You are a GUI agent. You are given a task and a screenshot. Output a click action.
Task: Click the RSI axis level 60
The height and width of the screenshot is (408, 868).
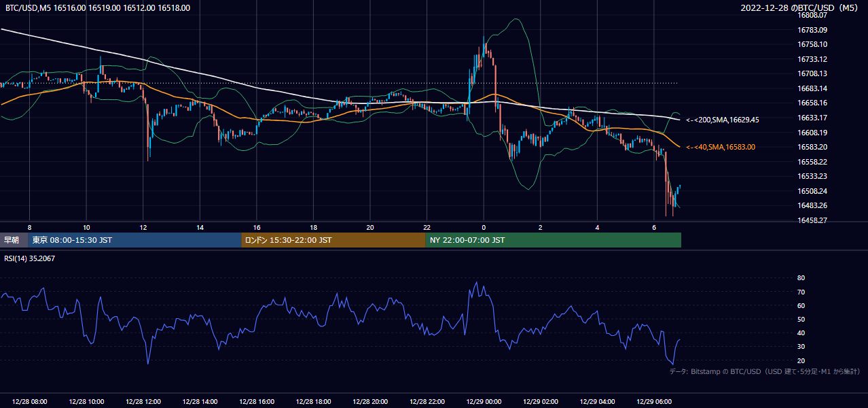click(801, 305)
